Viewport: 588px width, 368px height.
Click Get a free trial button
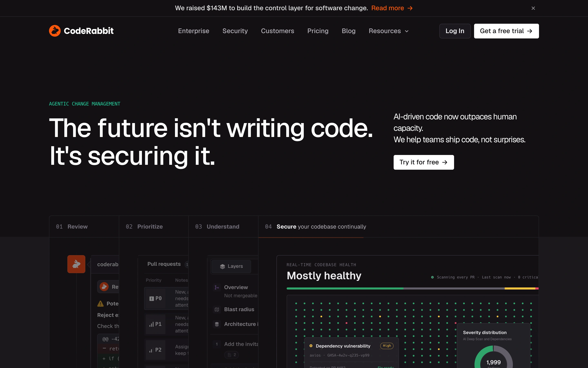pyautogui.click(x=506, y=31)
